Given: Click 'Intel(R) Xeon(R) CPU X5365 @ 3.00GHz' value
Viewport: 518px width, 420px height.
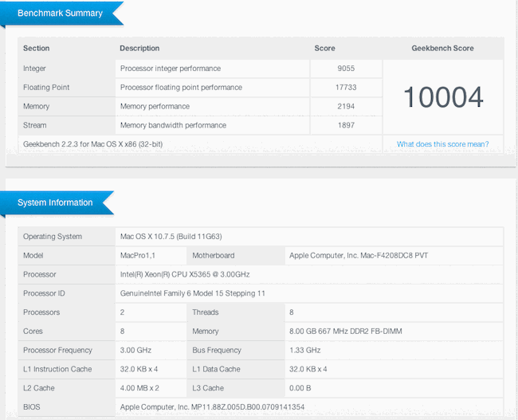Looking at the screenshot, I should (185, 274).
